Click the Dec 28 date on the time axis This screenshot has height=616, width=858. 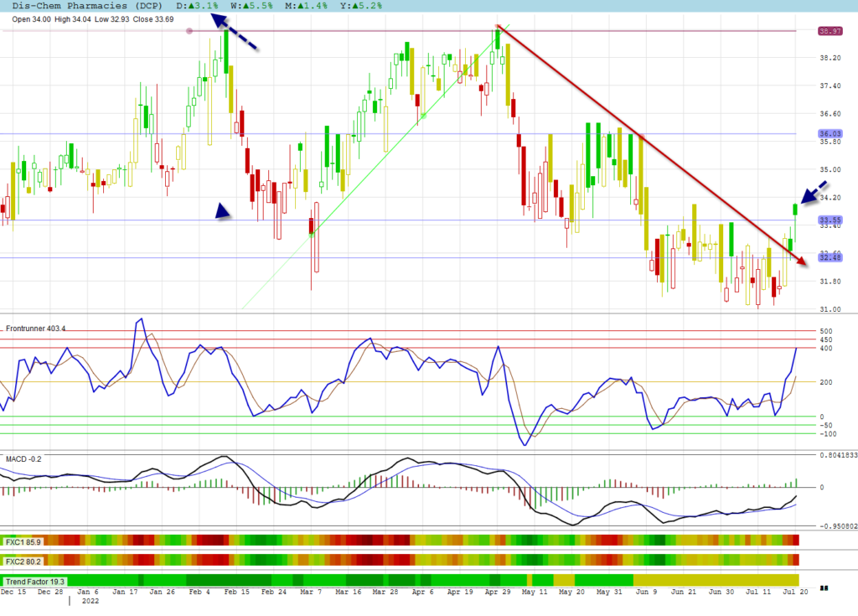[50, 592]
